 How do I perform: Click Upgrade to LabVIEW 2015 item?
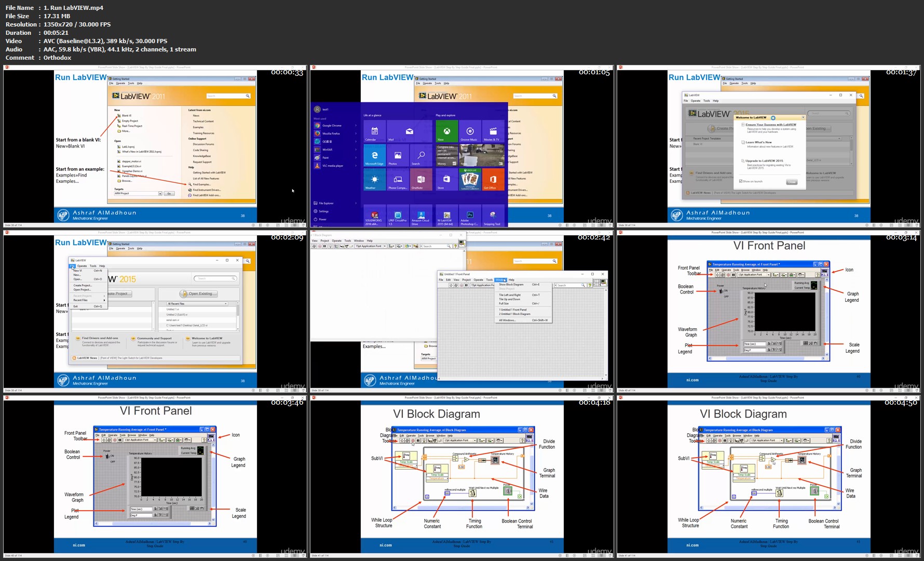tap(764, 161)
